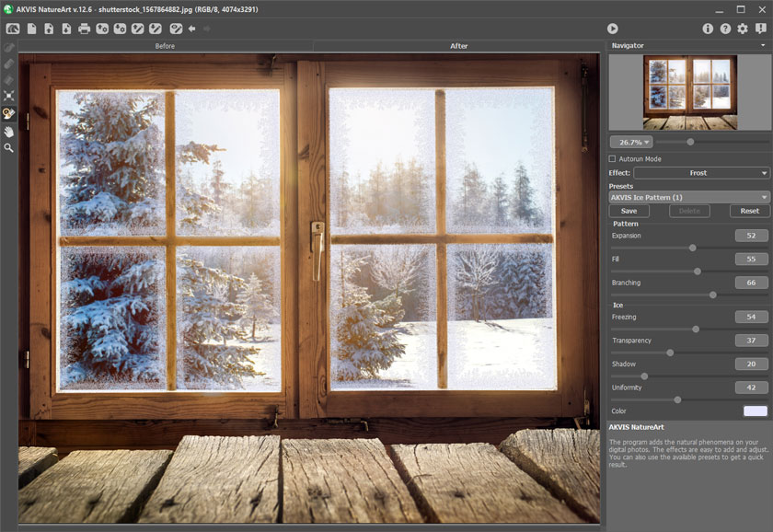Click the Reset button

[x=749, y=211]
